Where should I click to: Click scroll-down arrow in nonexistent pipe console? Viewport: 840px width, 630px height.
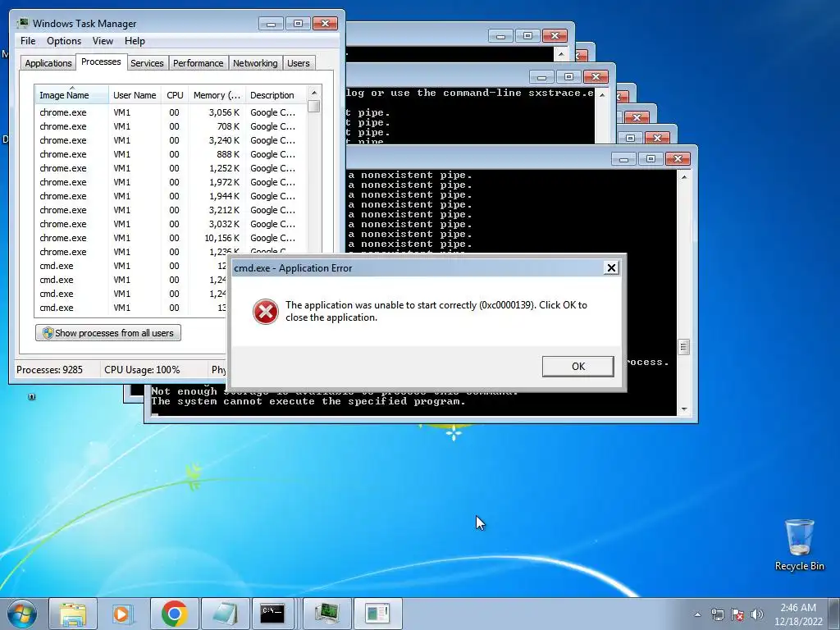684,409
